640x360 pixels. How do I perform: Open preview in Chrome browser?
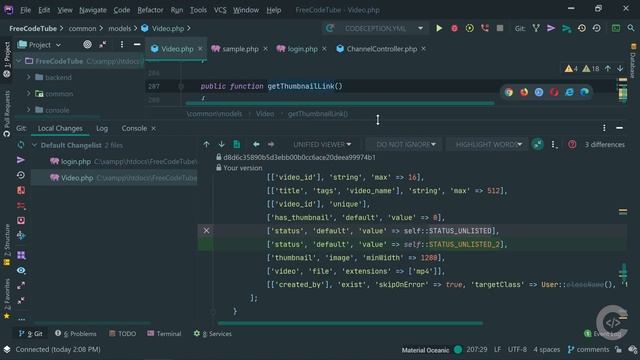[x=509, y=92]
